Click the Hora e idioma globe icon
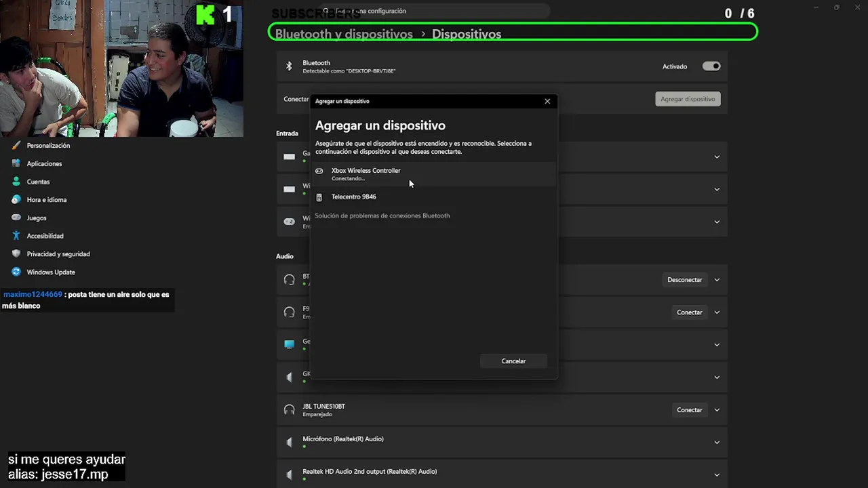The image size is (868, 488). tap(16, 199)
